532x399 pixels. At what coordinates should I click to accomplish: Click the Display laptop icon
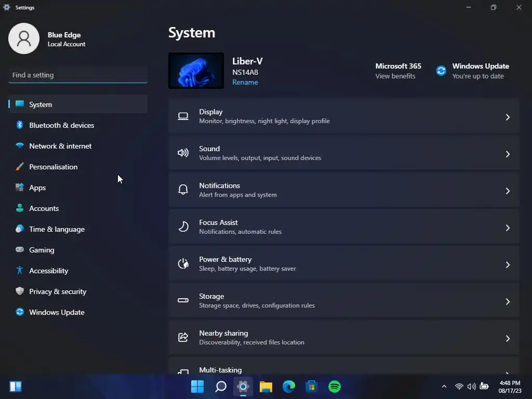coord(183,117)
